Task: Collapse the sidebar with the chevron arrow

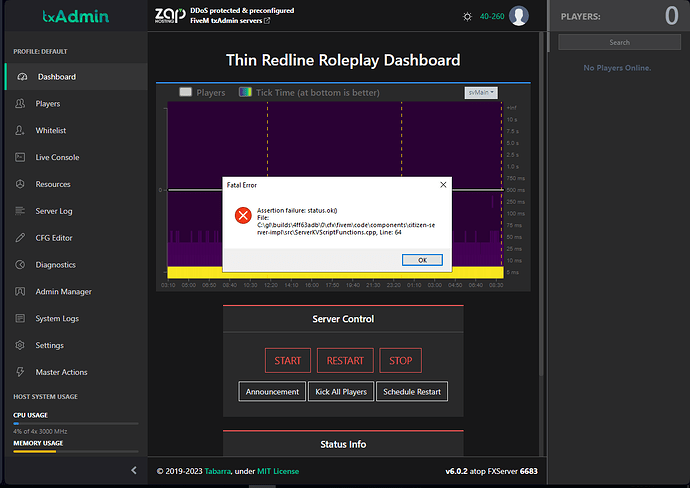Action: [x=134, y=470]
